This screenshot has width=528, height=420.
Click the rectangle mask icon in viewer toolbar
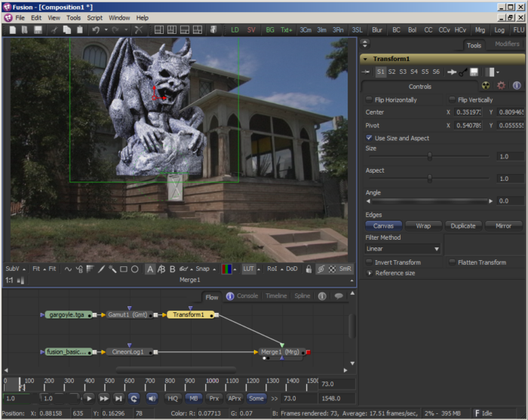point(124,269)
